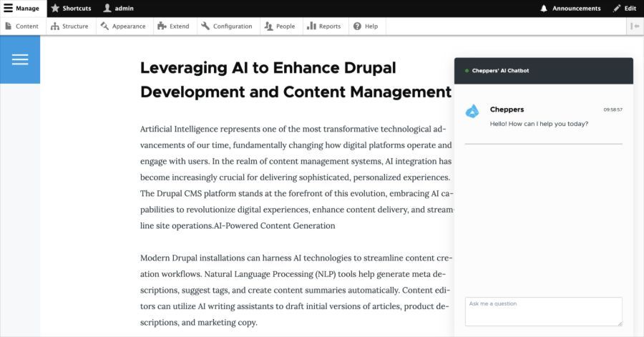Click the Cheppers sender name
The height and width of the screenshot is (337, 644).
[x=507, y=109]
